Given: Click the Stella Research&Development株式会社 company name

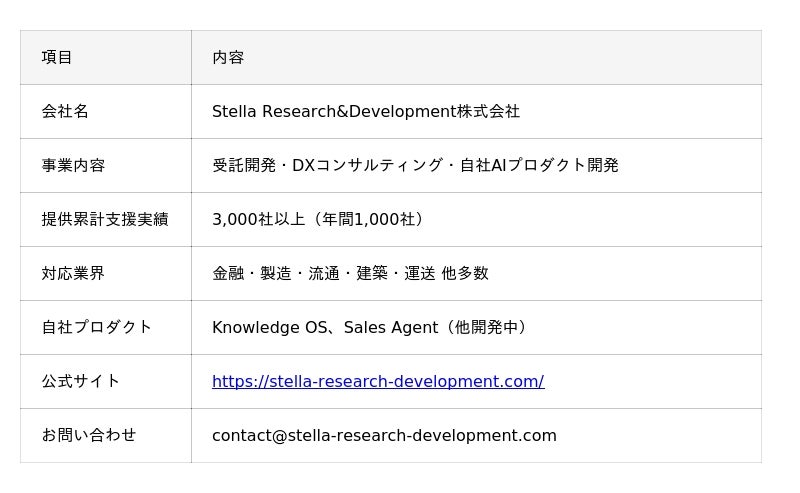Looking at the screenshot, I should (x=365, y=111).
